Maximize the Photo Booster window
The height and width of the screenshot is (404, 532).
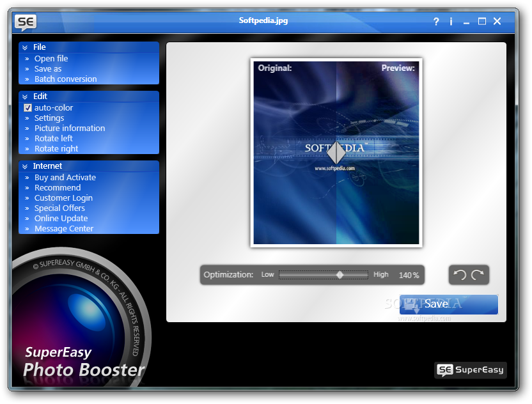coord(481,21)
